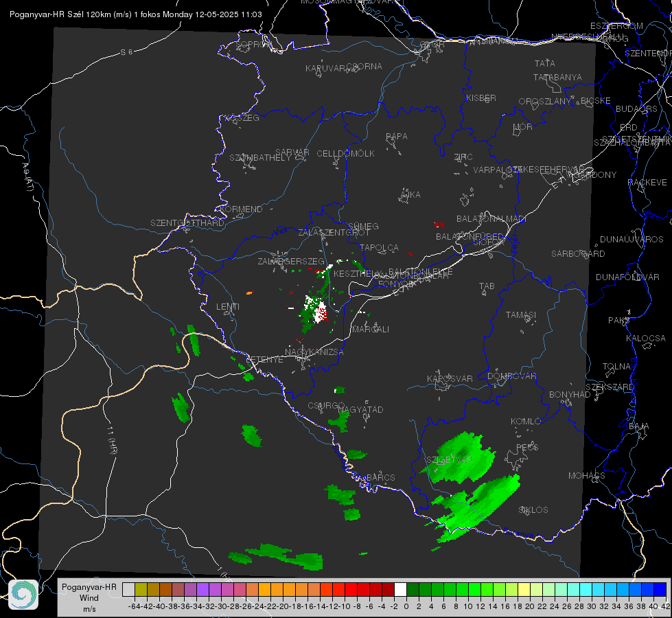Click the DUNAUJVAROS city label

[632, 240]
